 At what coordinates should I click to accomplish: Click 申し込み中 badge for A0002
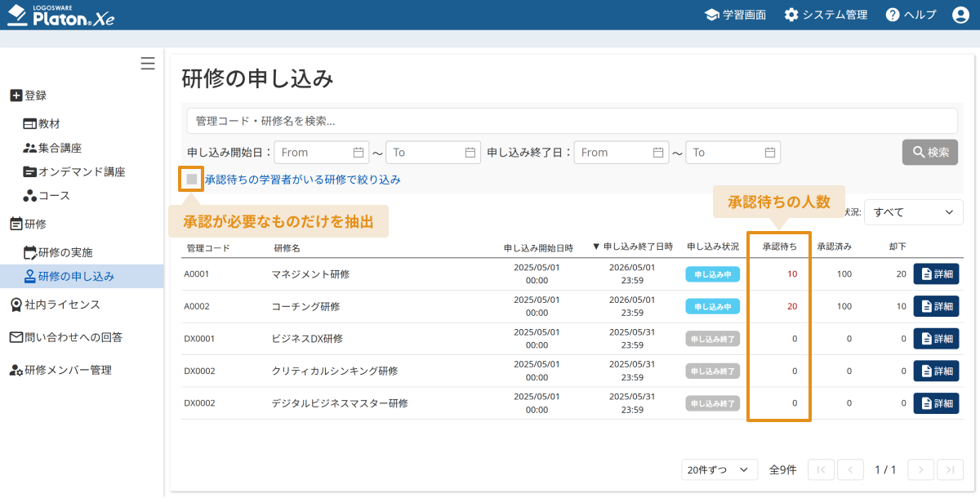tap(712, 307)
